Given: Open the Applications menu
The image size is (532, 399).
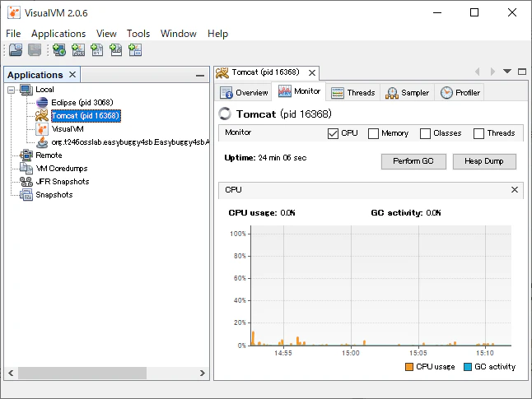Looking at the screenshot, I should tap(58, 34).
